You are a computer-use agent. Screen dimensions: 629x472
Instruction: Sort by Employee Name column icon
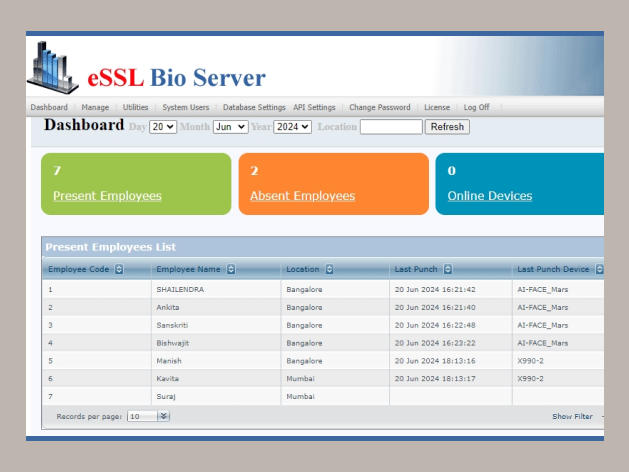point(231,269)
